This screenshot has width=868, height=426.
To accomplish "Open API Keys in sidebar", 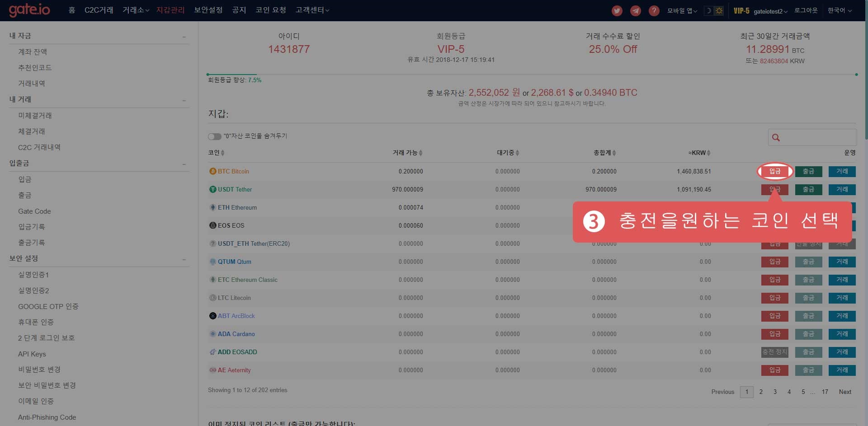I will (x=32, y=354).
